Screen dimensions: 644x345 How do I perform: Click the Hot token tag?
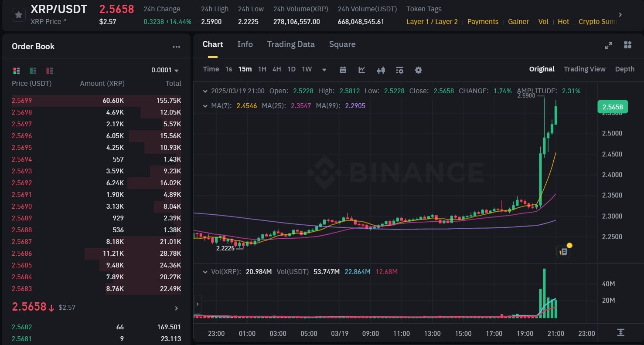click(x=563, y=22)
